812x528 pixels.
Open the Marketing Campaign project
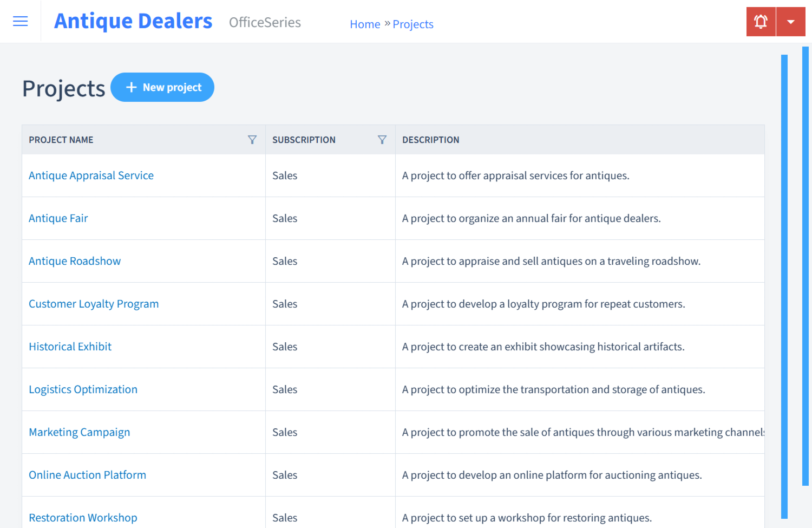pyautogui.click(x=79, y=432)
